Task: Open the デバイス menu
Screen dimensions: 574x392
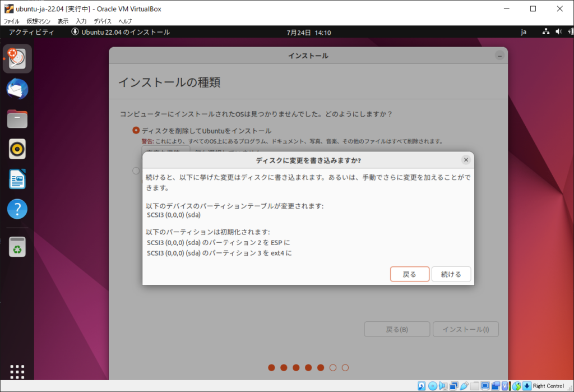Action: coord(103,21)
